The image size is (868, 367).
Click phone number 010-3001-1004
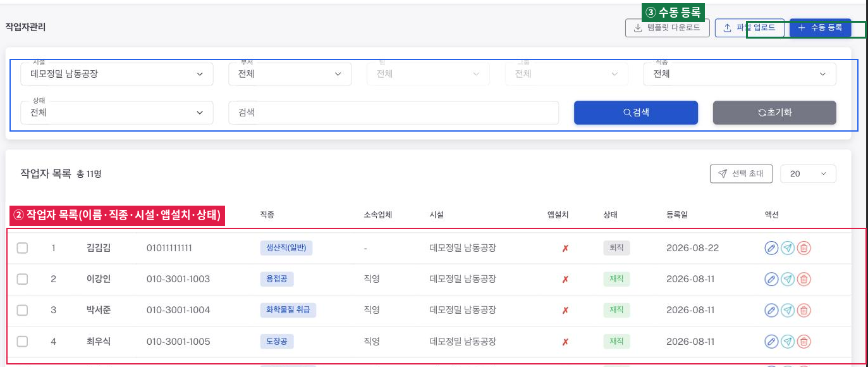(178, 310)
